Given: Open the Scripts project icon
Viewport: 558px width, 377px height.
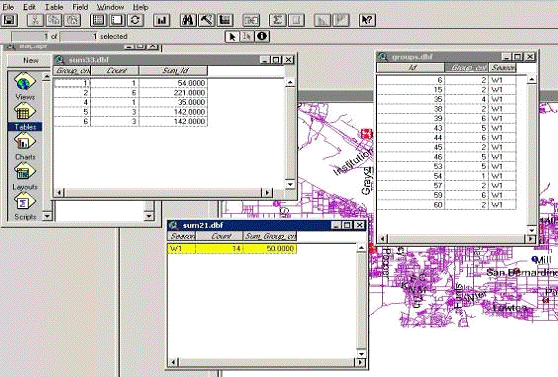Looking at the screenshot, I should [25, 206].
